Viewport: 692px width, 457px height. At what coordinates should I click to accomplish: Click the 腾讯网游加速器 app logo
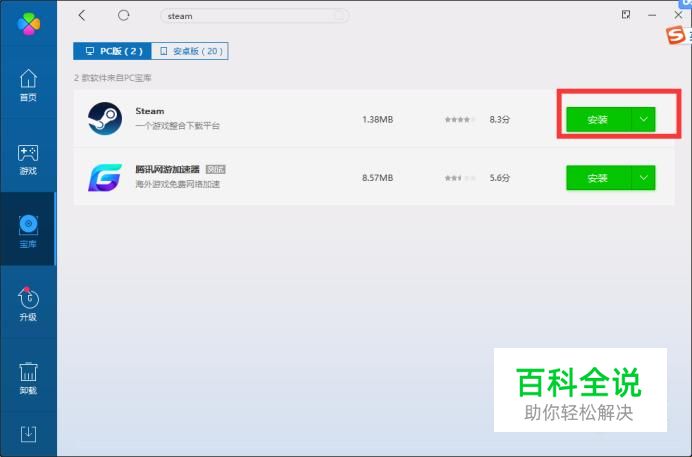point(105,177)
